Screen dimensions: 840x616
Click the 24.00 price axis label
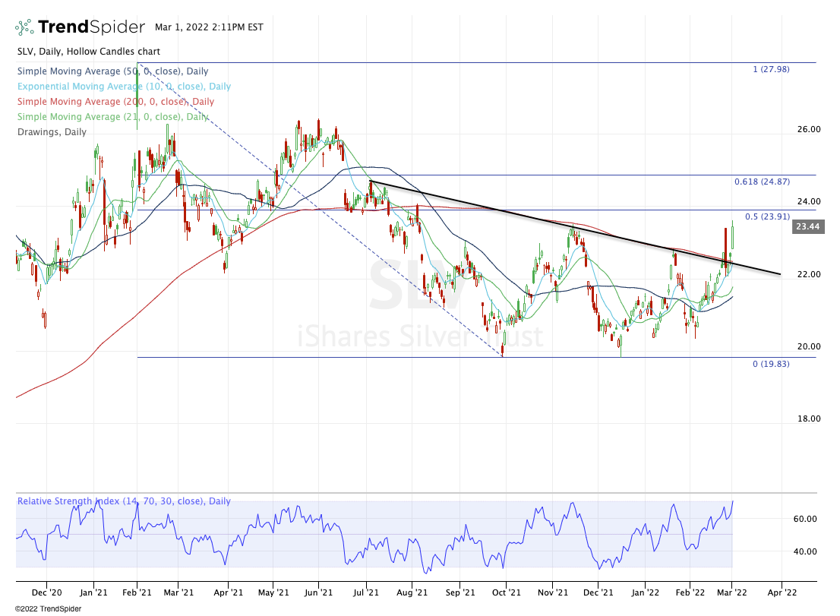(808, 201)
